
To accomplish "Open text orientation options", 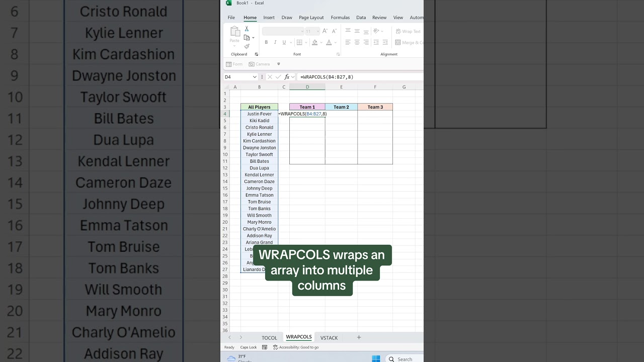I will pos(378,31).
